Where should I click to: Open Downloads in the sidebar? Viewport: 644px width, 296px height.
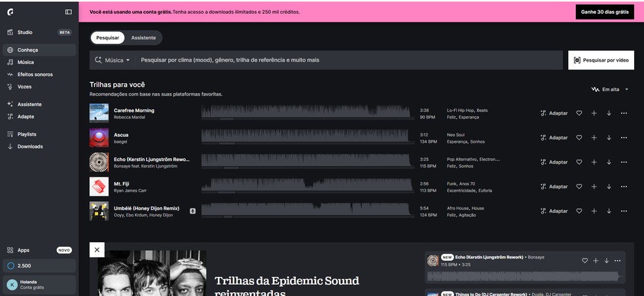pyautogui.click(x=39, y=147)
